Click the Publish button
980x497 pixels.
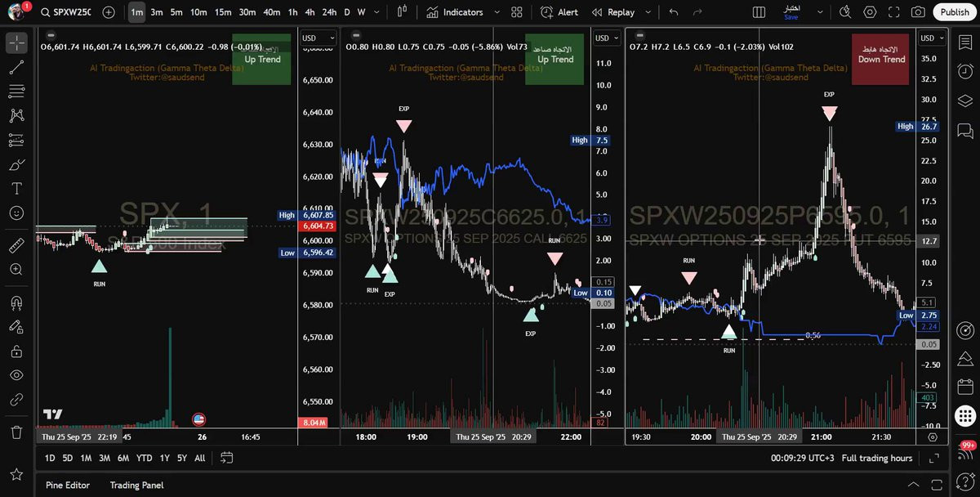955,12
